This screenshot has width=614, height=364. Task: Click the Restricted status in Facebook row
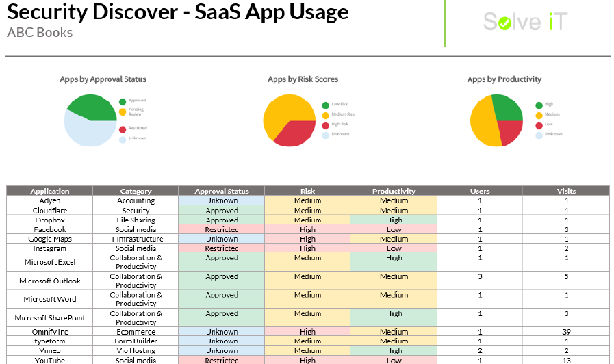(x=222, y=229)
